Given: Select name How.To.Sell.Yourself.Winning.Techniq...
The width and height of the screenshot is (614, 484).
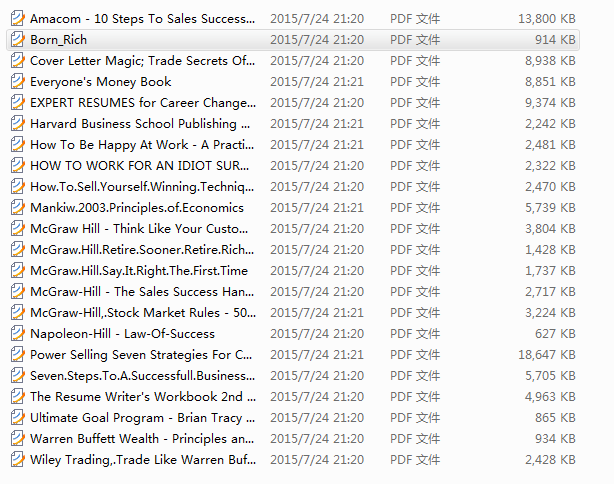Looking at the screenshot, I should [x=142, y=187].
